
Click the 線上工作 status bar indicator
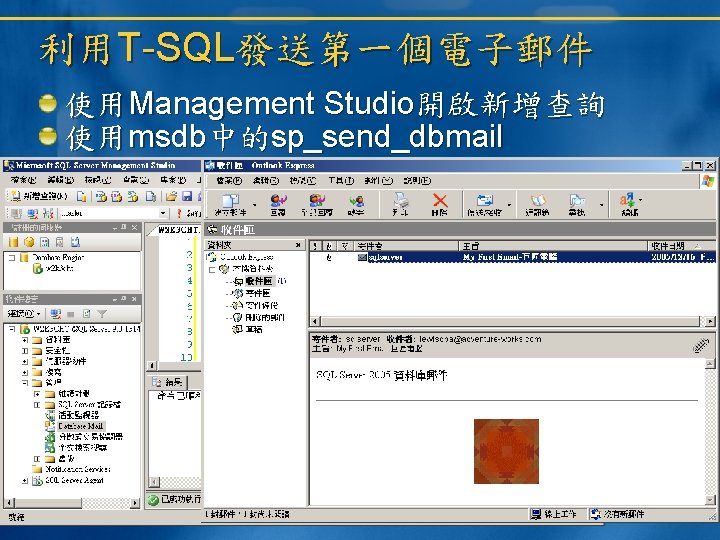pos(554,514)
